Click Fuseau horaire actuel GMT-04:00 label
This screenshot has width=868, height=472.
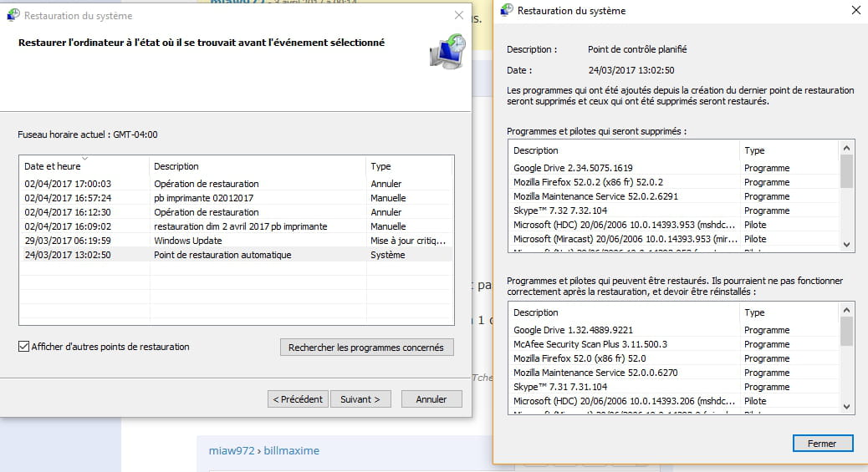click(x=88, y=134)
